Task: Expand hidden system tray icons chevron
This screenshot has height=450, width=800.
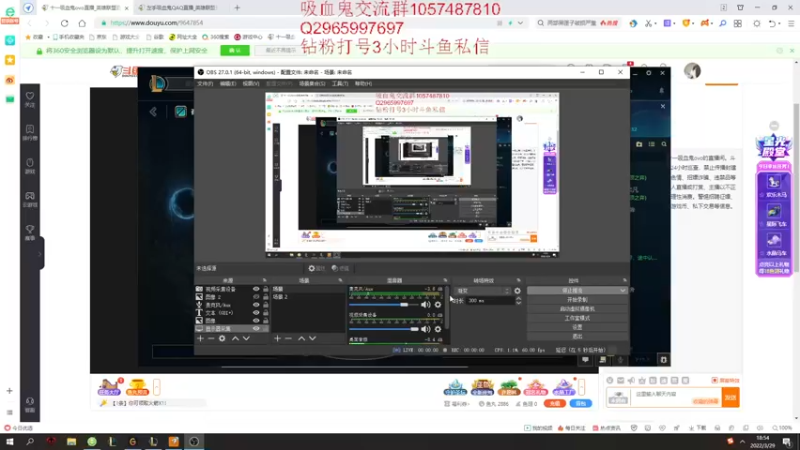Action: pyautogui.click(x=742, y=441)
